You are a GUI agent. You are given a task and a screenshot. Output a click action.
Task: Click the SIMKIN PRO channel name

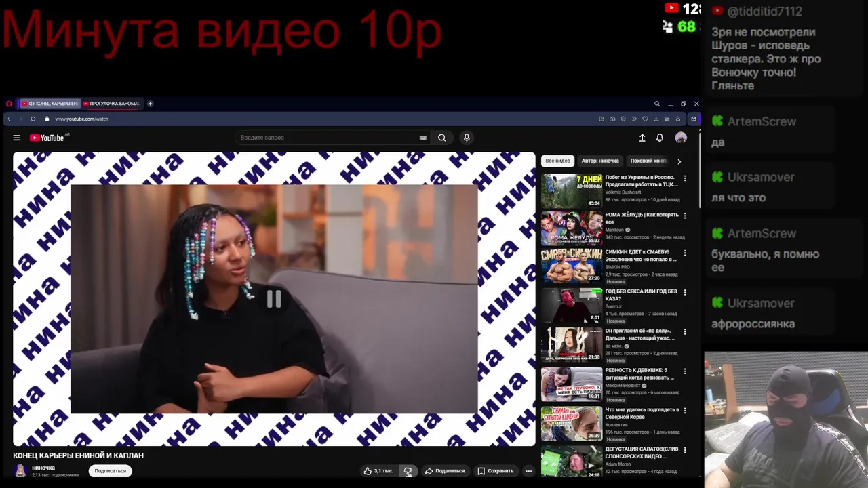618,267
